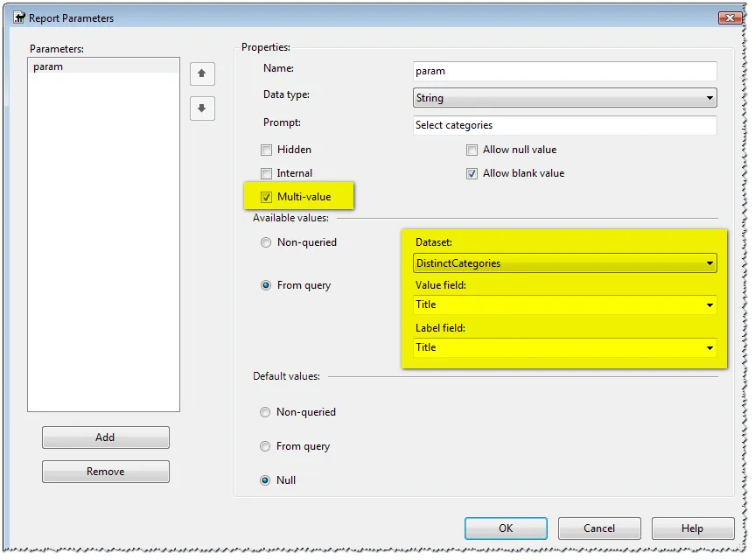Image resolution: width=755 pixels, height=560 pixels.
Task: Click the move parameter up arrow
Action: [x=202, y=73]
